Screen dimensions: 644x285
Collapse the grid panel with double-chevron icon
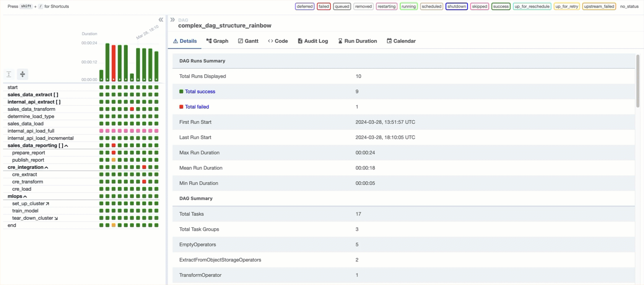161,20
